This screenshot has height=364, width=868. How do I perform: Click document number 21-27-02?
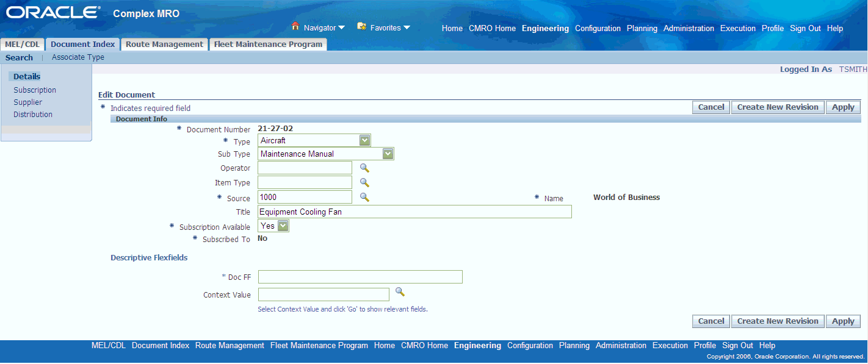click(275, 128)
